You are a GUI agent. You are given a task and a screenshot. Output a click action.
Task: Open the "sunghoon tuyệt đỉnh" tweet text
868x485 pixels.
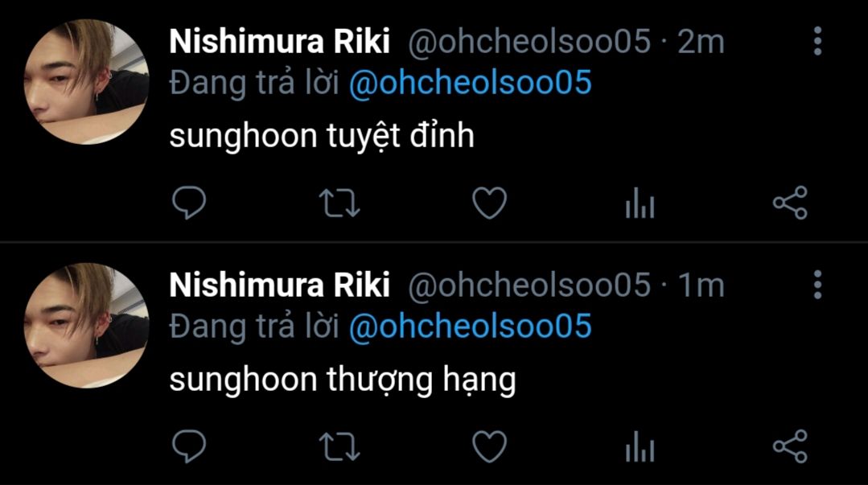pyautogui.click(x=322, y=137)
